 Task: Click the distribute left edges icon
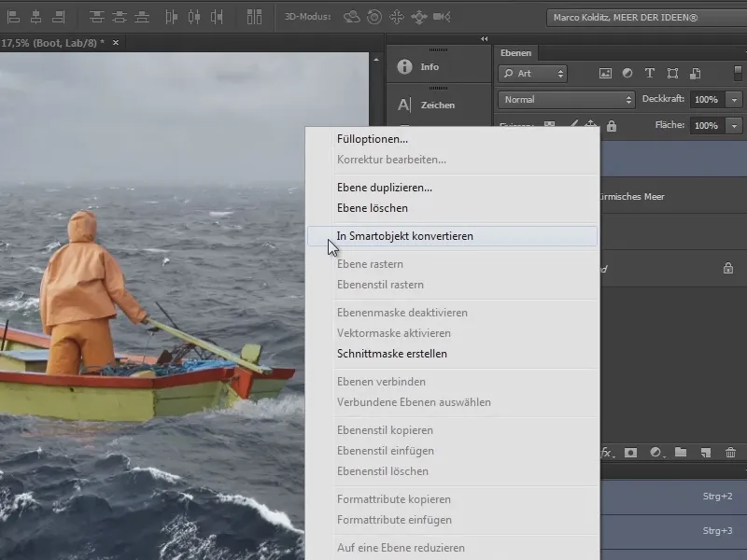click(x=171, y=17)
